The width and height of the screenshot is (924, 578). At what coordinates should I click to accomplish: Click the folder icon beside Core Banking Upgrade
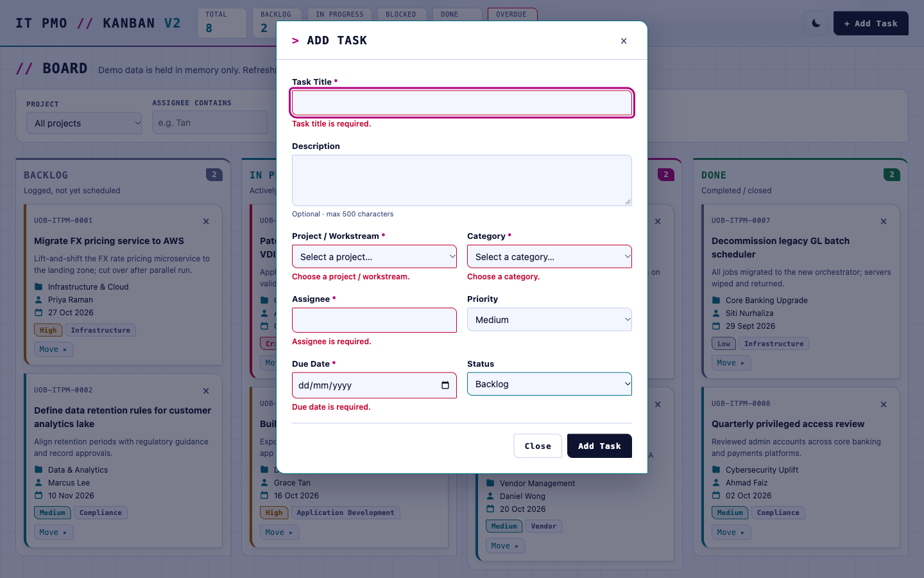[x=716, y=301]
